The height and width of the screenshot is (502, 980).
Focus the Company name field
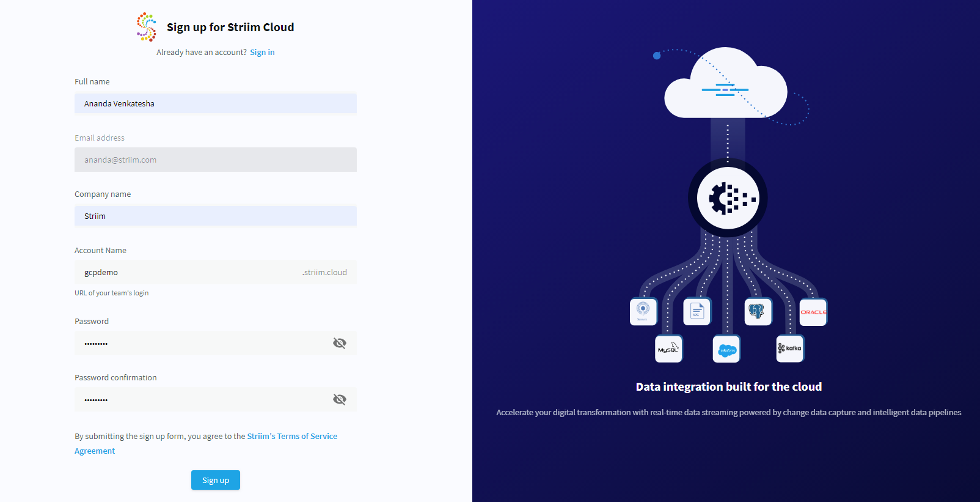tap(215, 216)
